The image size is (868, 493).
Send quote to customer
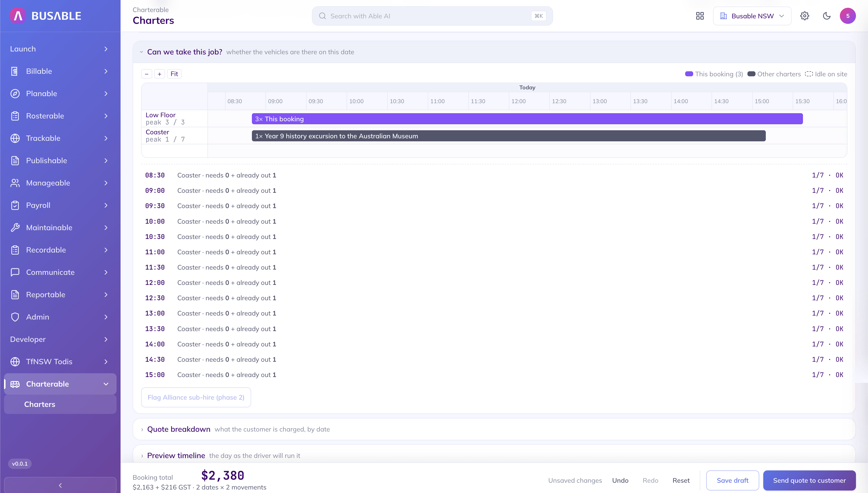(809, 480)
